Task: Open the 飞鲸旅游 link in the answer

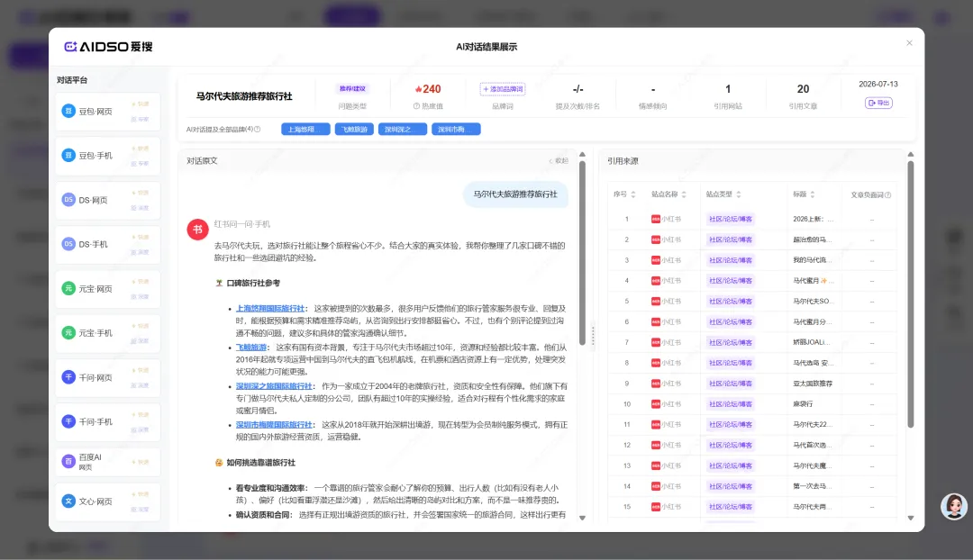Action: point(251,348)
